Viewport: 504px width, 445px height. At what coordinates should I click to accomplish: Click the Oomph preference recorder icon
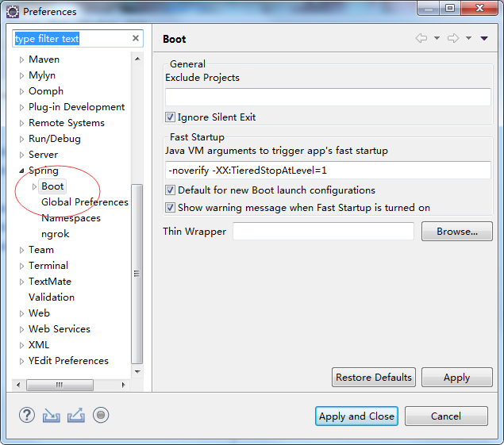[x=101, y=415]
